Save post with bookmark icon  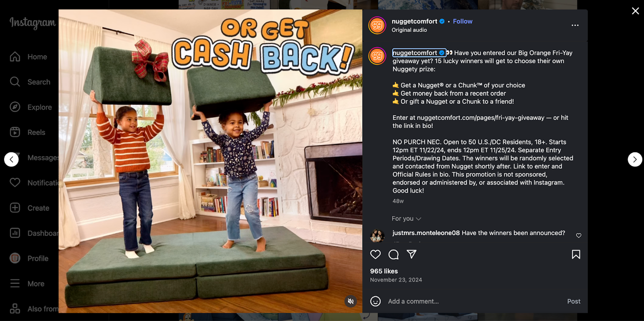pos(576,254)
